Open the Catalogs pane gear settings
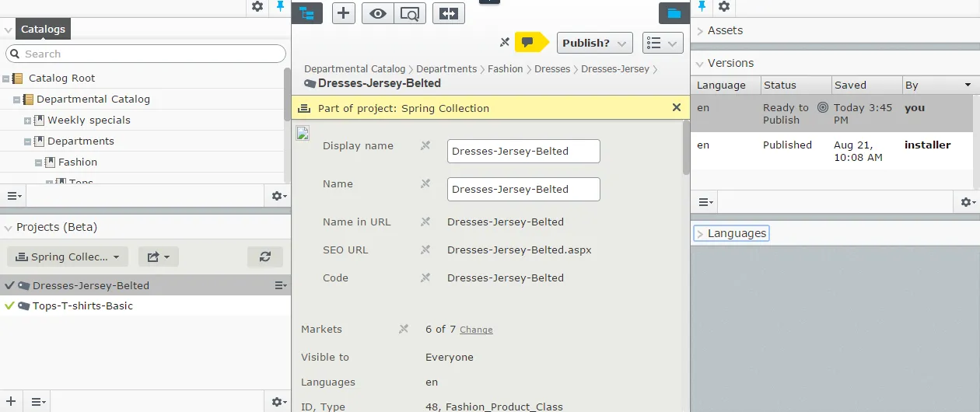The height and width of the screenshot is (412, 980). [x=278, y=196]
